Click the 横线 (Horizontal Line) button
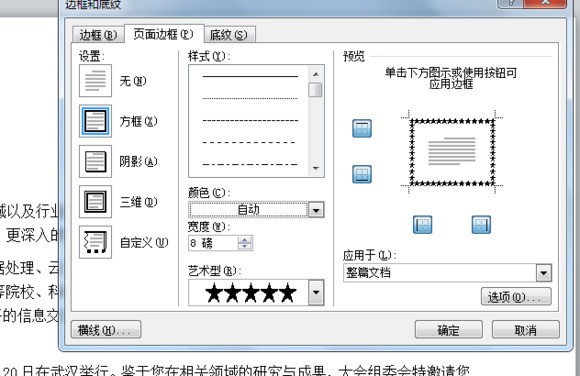 [x=105, y=330]
